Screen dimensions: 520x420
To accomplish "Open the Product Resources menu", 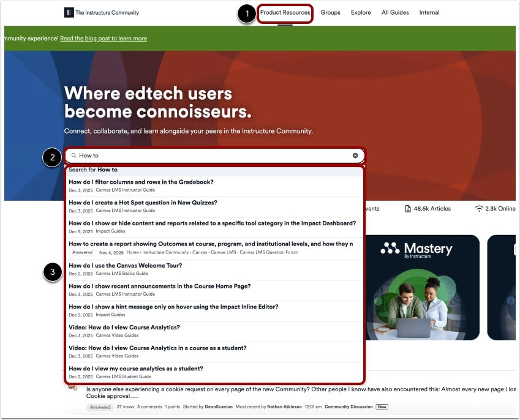I will click(x=285, y=13).
